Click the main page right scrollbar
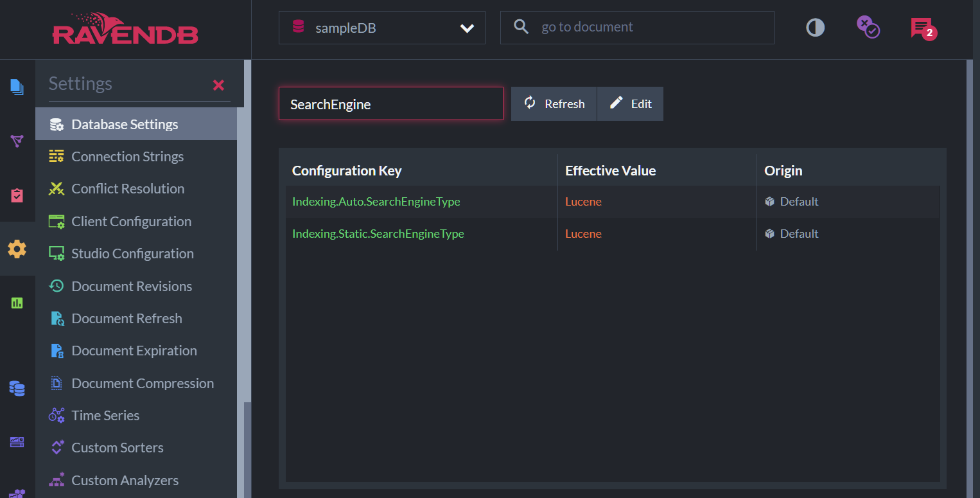 pos(970,279)
